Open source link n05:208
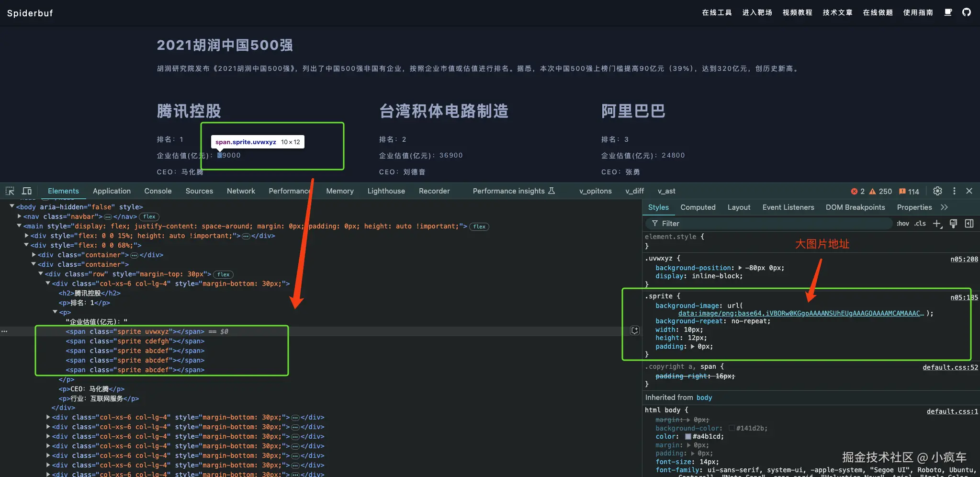Screen dimensions: 980x477 [964, 260]
